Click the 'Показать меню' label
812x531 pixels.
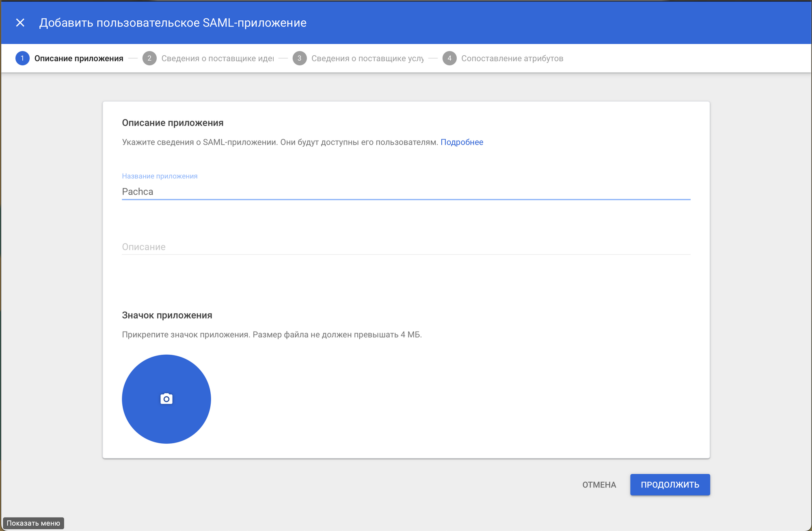(33, 523)
